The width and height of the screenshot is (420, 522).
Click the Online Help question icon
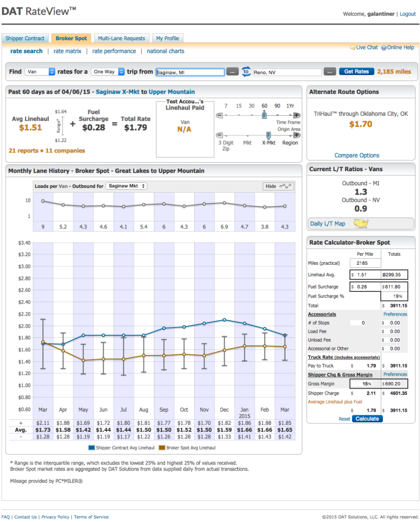coord(384,48)
